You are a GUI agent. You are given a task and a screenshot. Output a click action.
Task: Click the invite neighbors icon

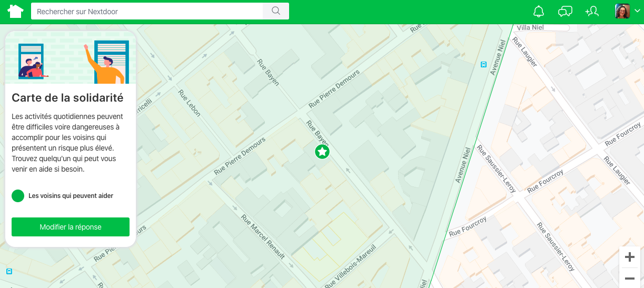click(592, 11)
